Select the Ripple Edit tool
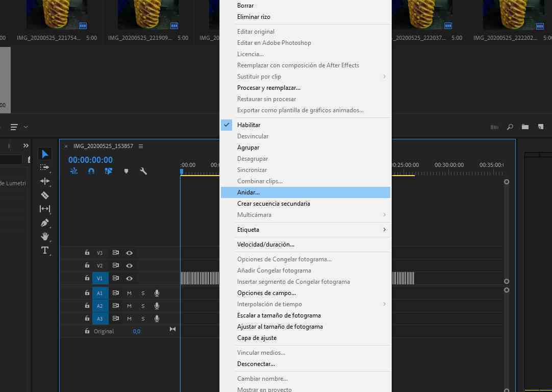 [45, 181]
